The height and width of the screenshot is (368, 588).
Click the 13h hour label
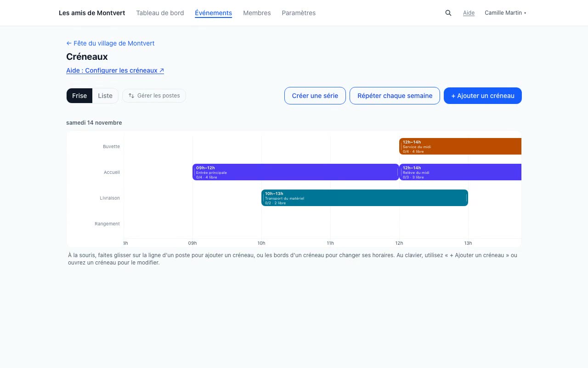(x=468, y=243)
